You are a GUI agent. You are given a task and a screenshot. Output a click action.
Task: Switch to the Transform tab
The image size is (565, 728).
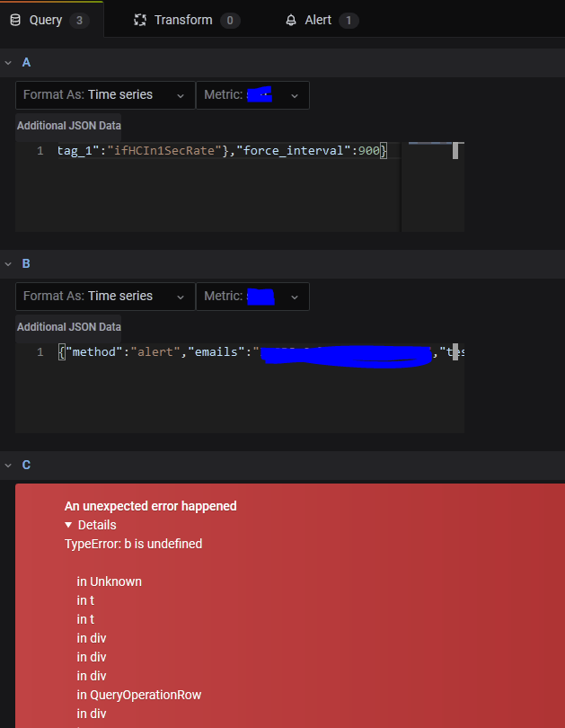(x=184, y=18)
